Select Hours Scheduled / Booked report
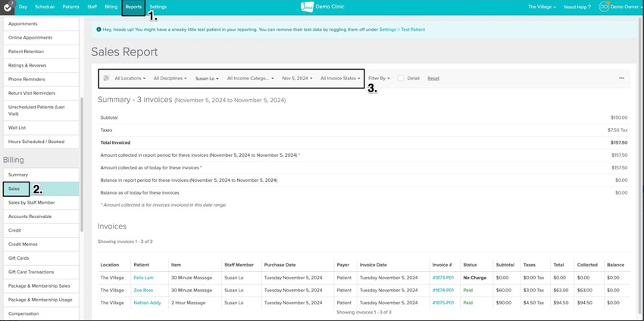This screenshot has height=321, width=644. coord(41,142)
